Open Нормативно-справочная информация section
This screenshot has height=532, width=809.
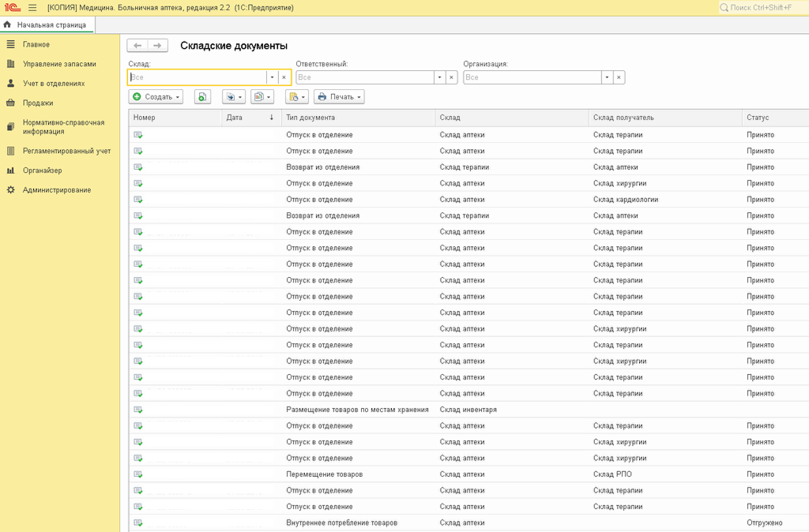click(x=63, y=127)
